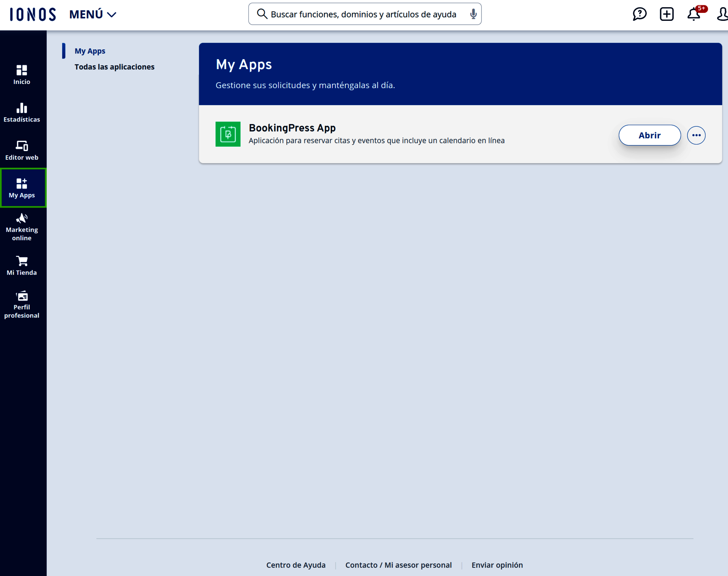The width and height of the screenshot is (728, 576).
Task: Click the BookingPress App title
Action: [292, 128]
